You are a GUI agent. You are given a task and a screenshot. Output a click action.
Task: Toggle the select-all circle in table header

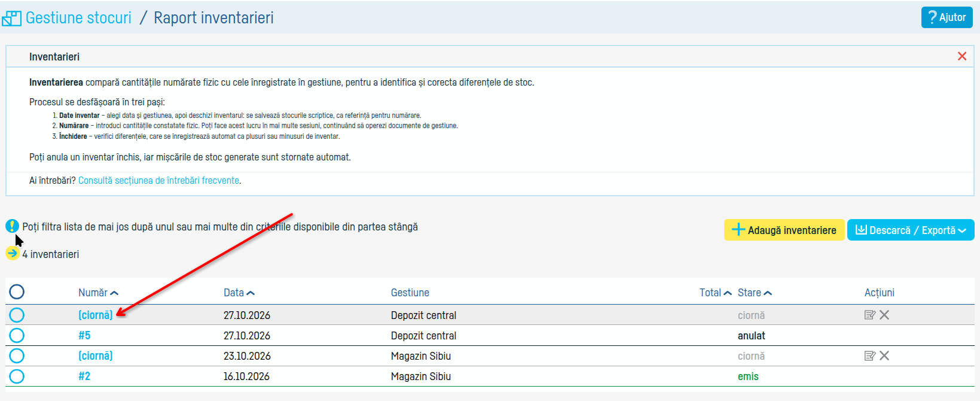point(17,292)
